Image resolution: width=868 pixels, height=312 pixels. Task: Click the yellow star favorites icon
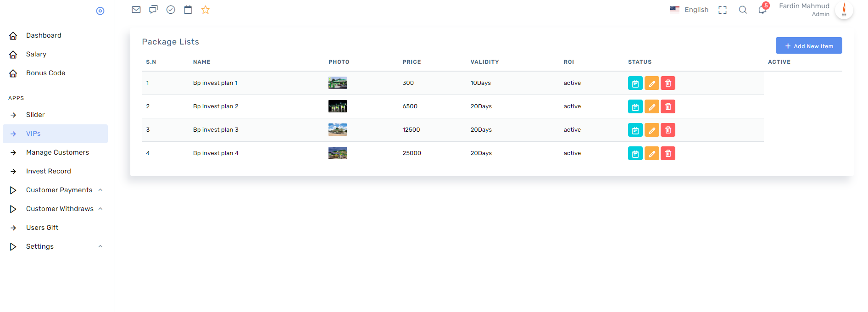206,10
